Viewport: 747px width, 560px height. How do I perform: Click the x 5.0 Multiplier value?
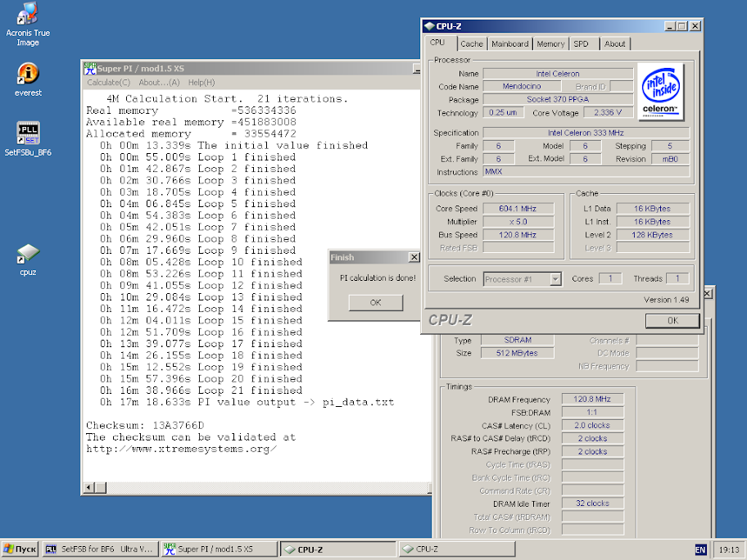tap(518, 221)
